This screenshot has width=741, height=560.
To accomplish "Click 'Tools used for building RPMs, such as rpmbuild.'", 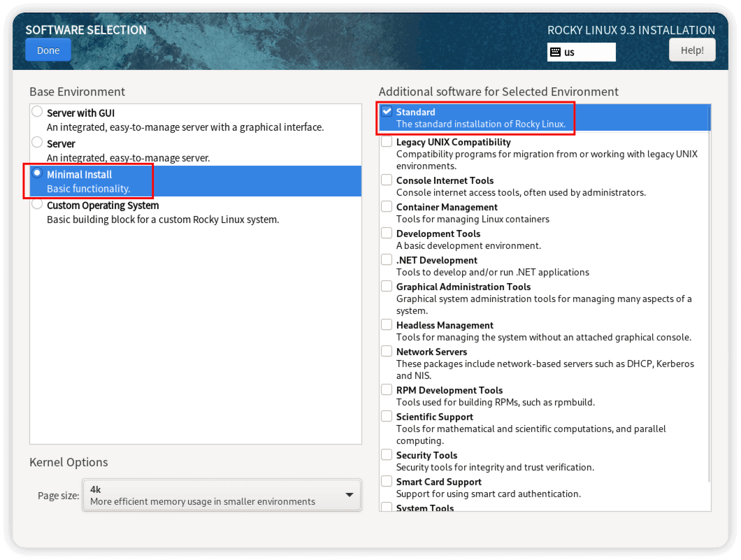I will (x=495, y=402).
